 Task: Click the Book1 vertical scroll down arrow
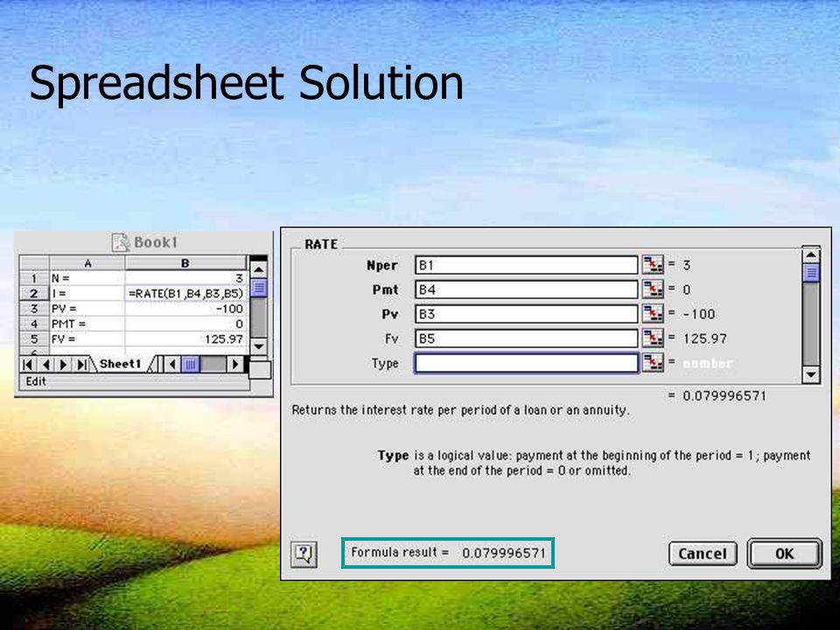coord(258,346)
